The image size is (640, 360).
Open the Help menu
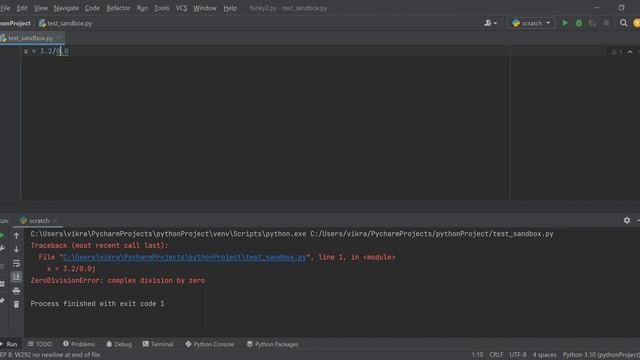click(x=230, y=8)
